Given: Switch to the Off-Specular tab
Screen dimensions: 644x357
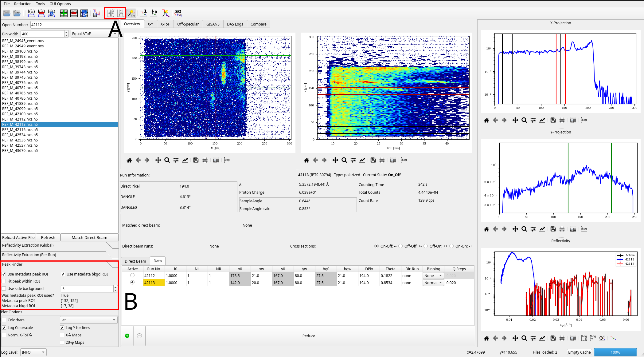Looking at the screenshot, I should point(188,24).
